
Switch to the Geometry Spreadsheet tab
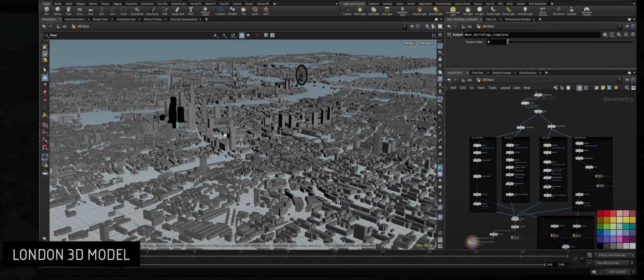click(x=183, y=19)
